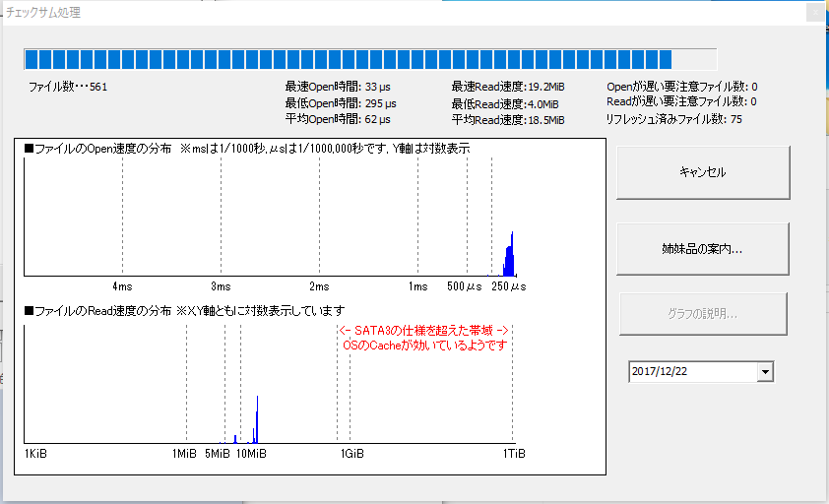Click the tall blue bar in Read speed graph
Screen dimensions: 829x504
click(x=257, y=420)
